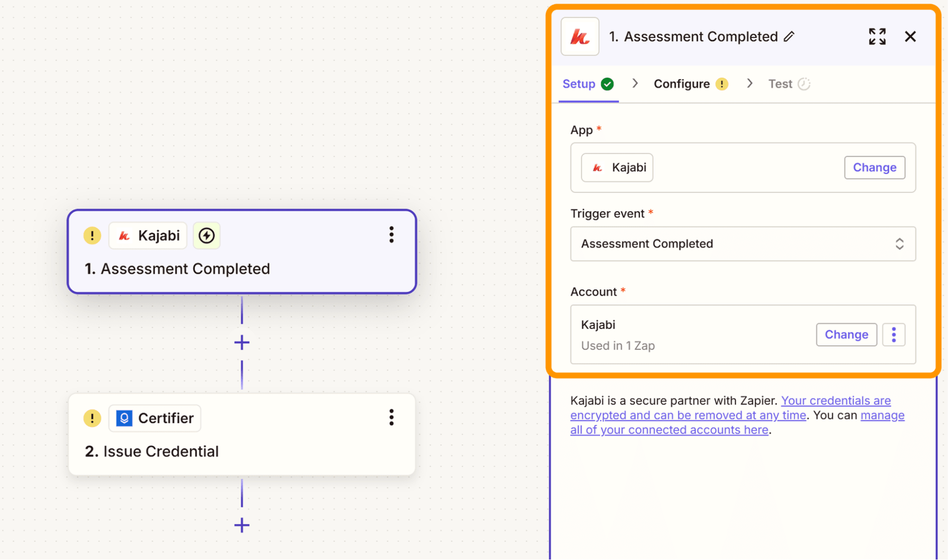The image size is (948, 560).
Task: Click warning icon on Kajabi step
Action: (x=92, y=235)
